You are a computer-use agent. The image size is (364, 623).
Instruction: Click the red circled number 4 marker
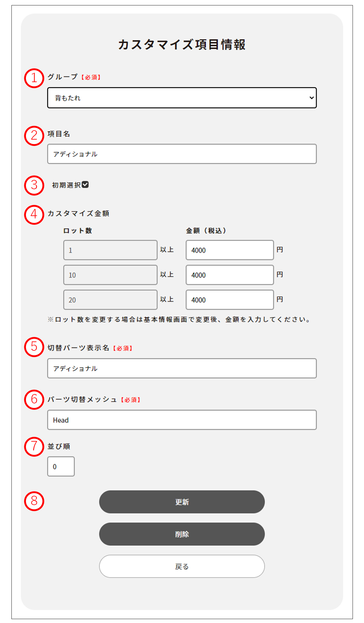click(x=34, y=214)
